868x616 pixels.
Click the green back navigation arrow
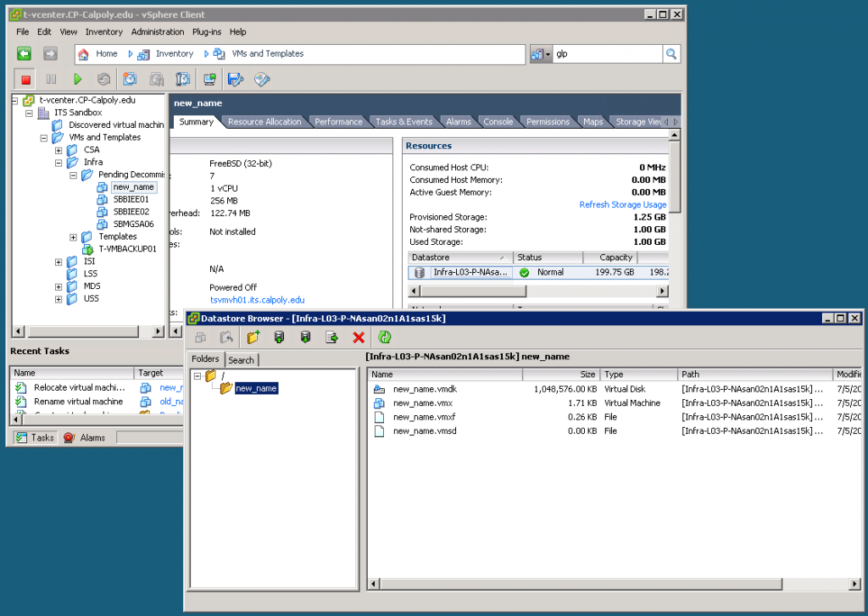click(x=24, y=53)
